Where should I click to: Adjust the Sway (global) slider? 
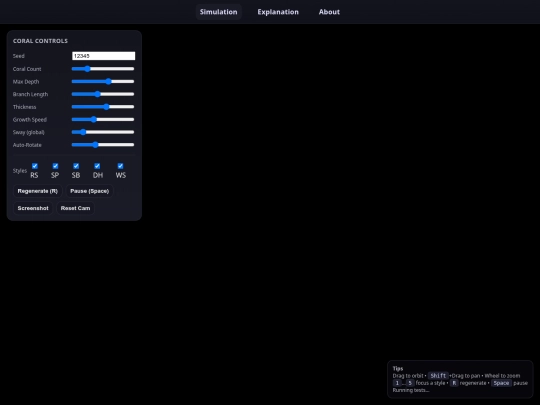103,132
